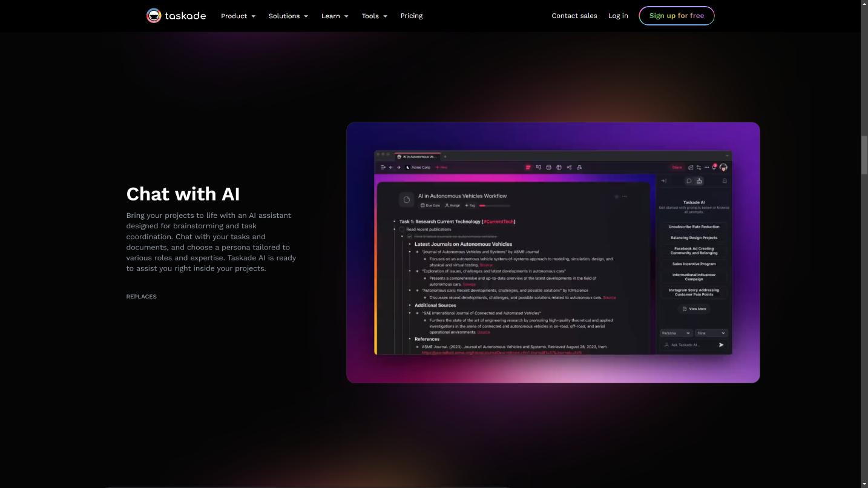Open the Tone dropdown

711,333
